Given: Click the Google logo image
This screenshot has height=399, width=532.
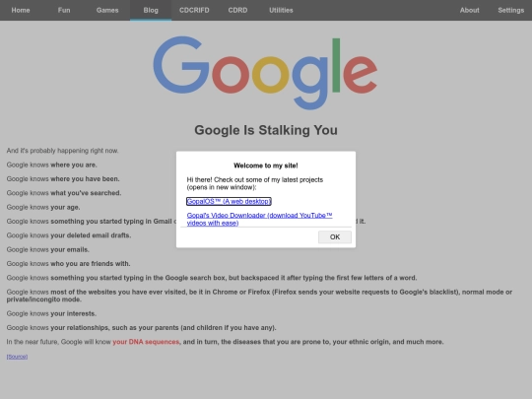Looking at the screenshot, I should (265, 73).
